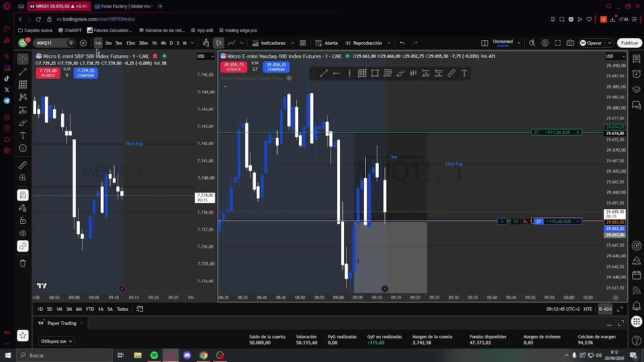Toggle lock all drawings
Viewport: 644px width, 362px height.
[23, 221]
